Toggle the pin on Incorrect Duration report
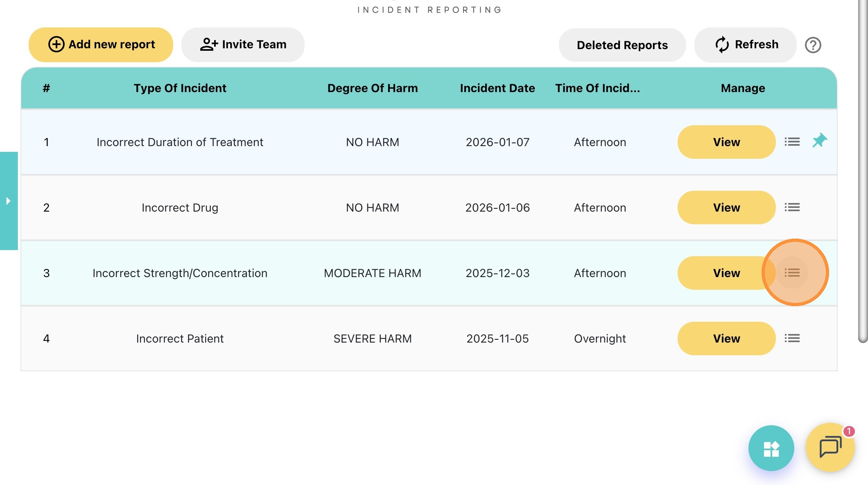 point(819,141)
